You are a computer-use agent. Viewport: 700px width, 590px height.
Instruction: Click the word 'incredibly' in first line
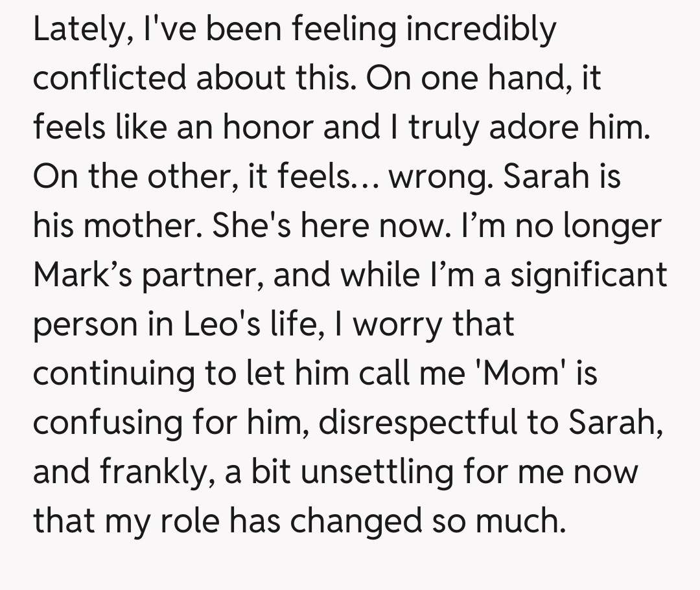481,30
